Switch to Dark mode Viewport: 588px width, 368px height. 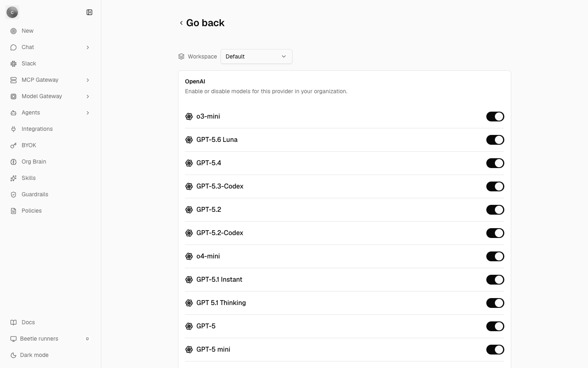click(50, 355)
